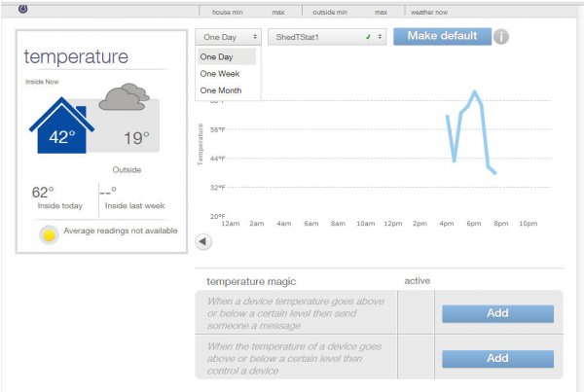Image resolution: width=584 pixels, height=392 pixels.
Task: Click the temperature panel title
Action: pyautogui.click(x=76, y=57)
